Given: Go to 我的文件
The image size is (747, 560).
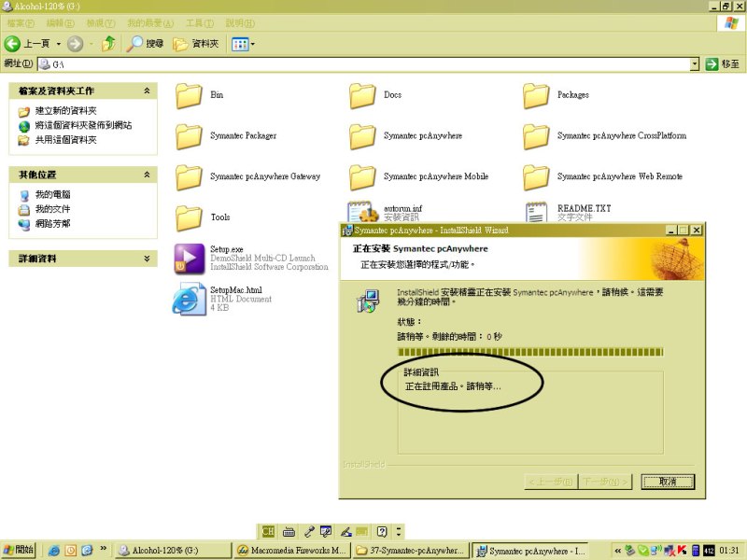Looking at the screenshot, I should tap(52, 209).
